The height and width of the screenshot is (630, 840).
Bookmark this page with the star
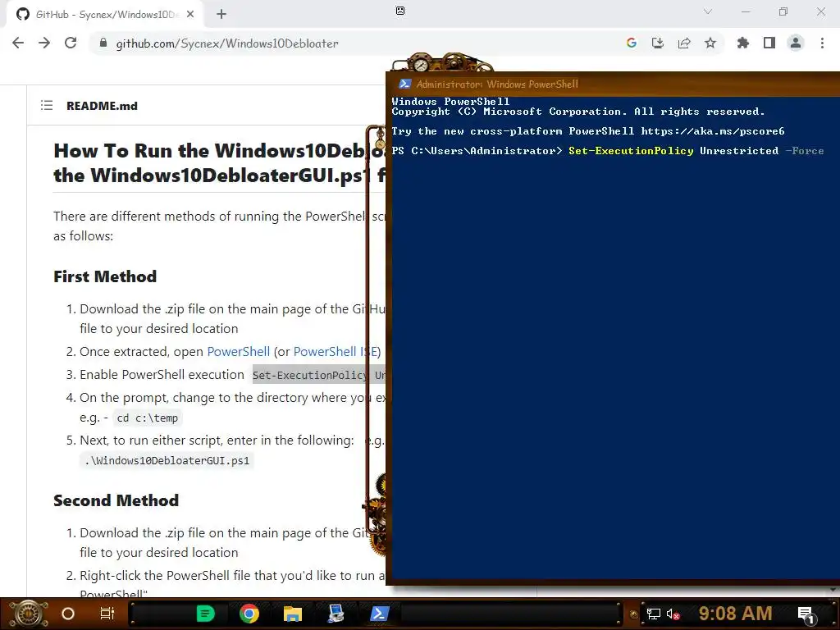coord(710,43)
